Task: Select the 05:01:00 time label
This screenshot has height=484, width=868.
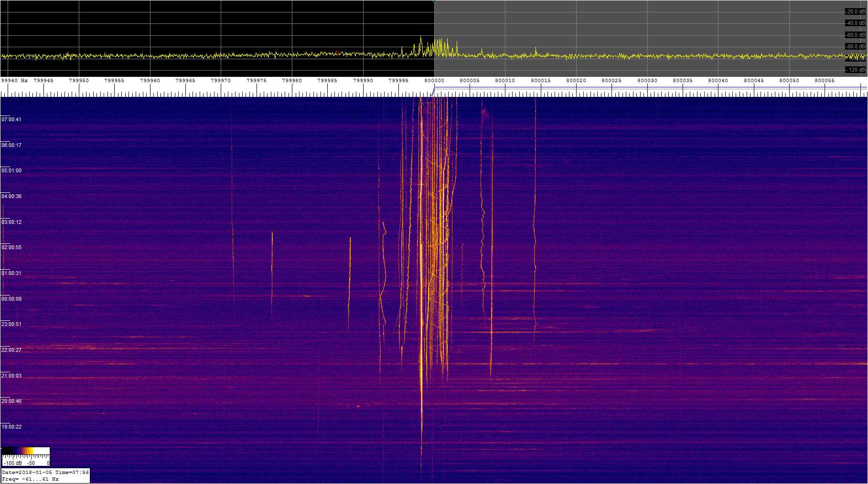Action: [11, 170]
